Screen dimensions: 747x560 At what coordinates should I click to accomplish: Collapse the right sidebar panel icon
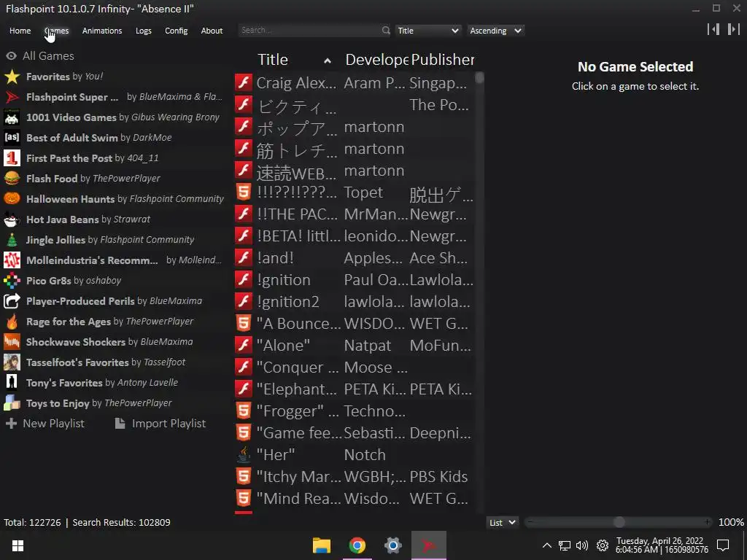[734, 29]
